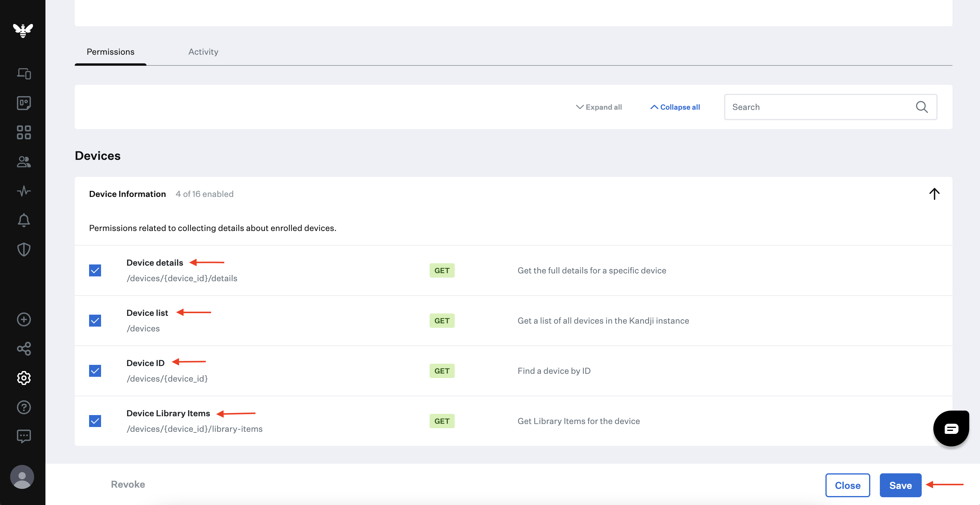Click Expand all sections
The image size is (980, 505).
coord(599,107)
